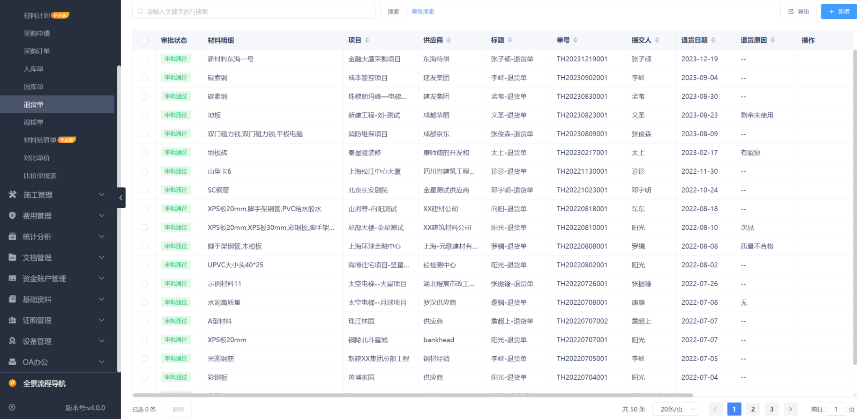Image resolution: width=868 pixels, height=419 pixels.
Task: Check the row TH20230902001
Action: (144, 78)
